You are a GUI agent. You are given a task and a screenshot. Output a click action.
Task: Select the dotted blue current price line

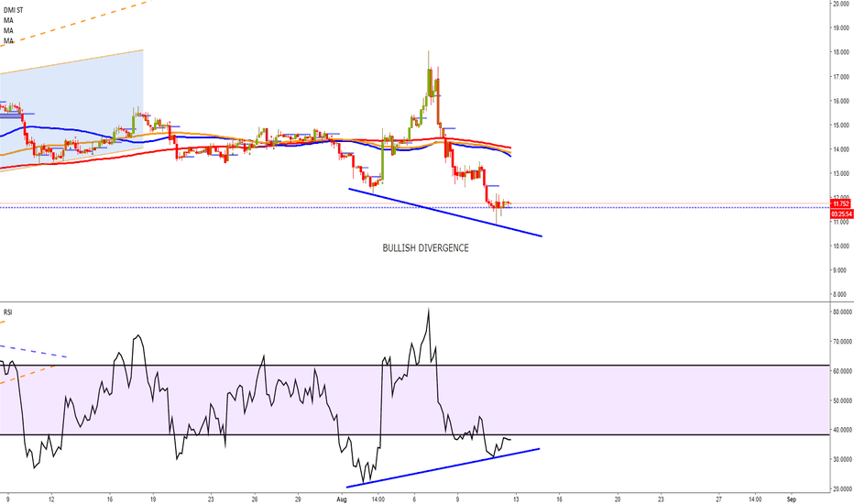(414, 207)
